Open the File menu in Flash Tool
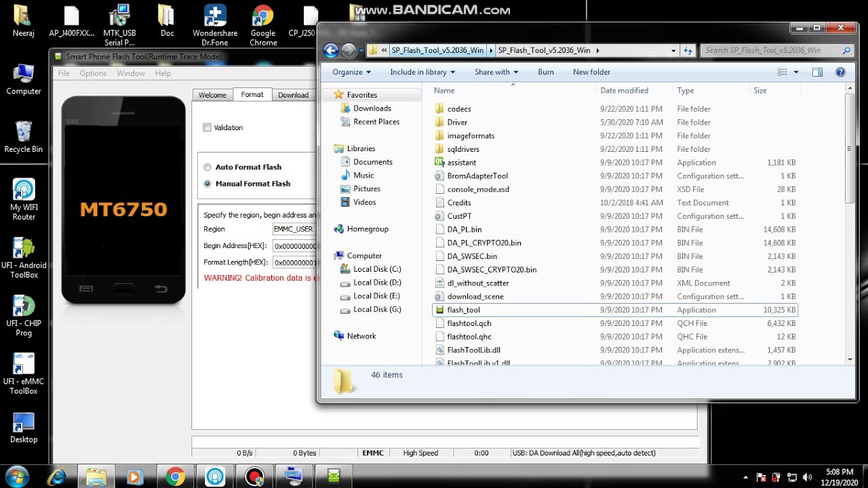Viewport: 868px width, 488px height. [x=64, y=73]
